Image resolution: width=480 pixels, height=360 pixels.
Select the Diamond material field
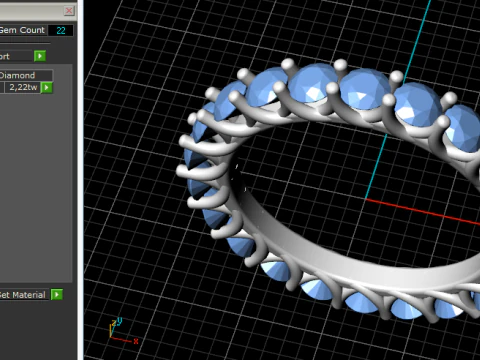coord(26,75)
